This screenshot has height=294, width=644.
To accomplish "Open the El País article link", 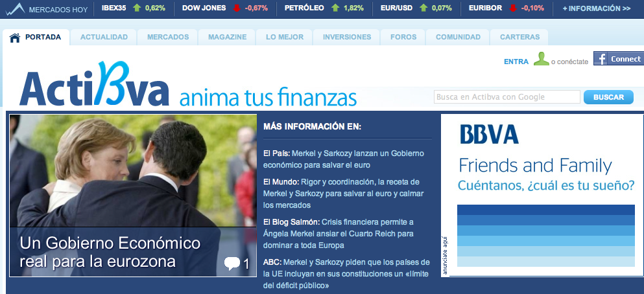I will pyautogui.click(x=344, y=159).
